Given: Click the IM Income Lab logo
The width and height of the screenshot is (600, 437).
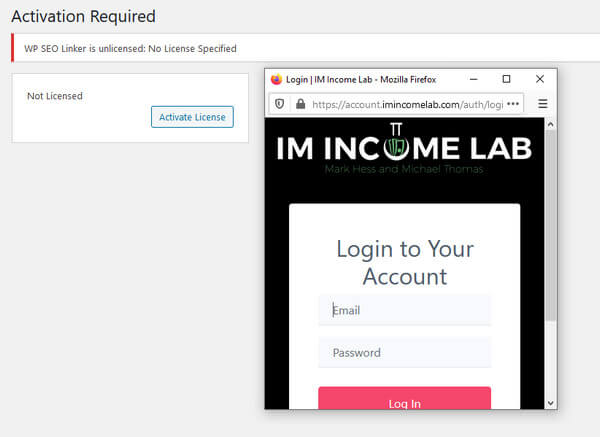Looking at the screenshot, I should coord(404,148).
